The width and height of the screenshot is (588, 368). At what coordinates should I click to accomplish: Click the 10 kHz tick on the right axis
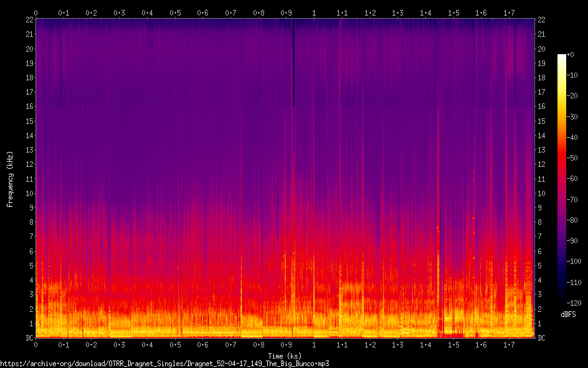pos(542,193)
